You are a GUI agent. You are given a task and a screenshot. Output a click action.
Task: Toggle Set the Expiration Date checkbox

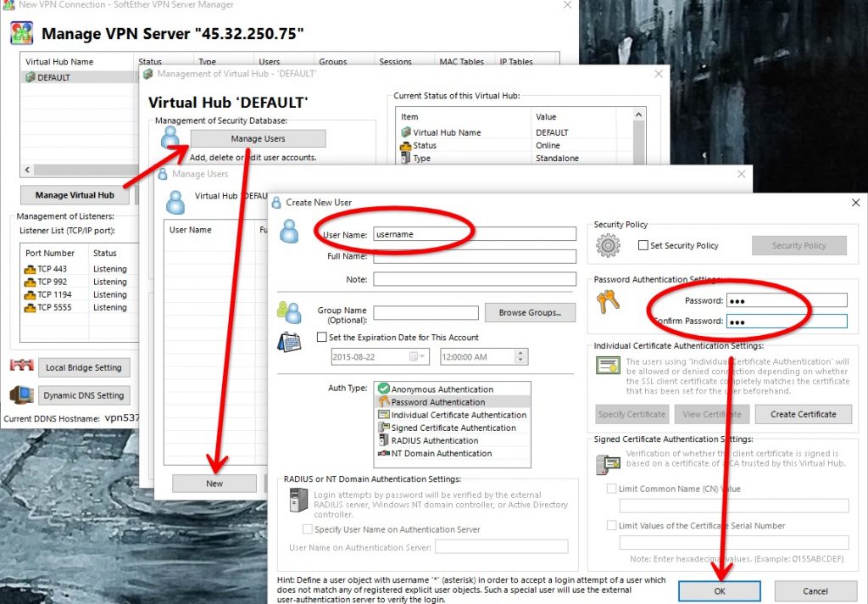pos(322,338)
